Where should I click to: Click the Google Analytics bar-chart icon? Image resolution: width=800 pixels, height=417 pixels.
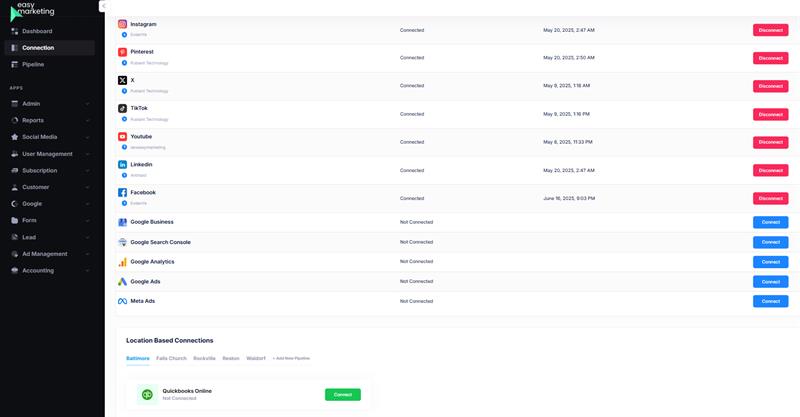point(122,262)
